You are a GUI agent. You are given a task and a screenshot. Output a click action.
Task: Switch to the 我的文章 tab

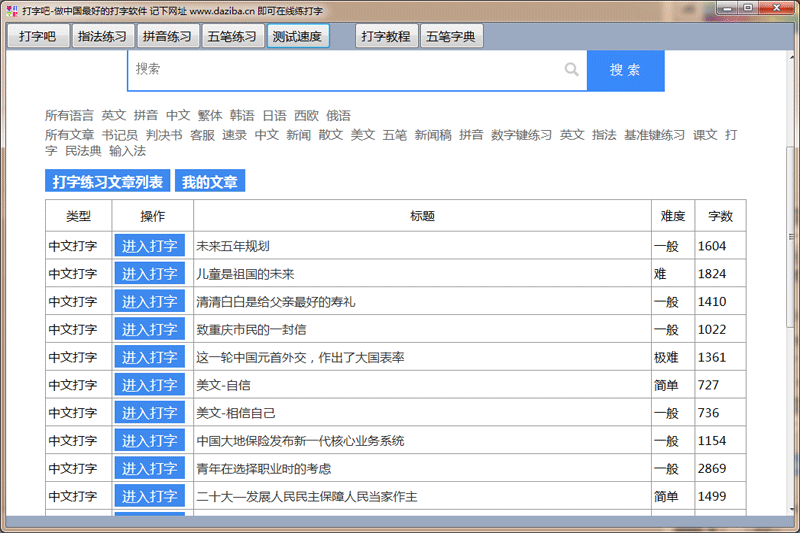(210, 182)
